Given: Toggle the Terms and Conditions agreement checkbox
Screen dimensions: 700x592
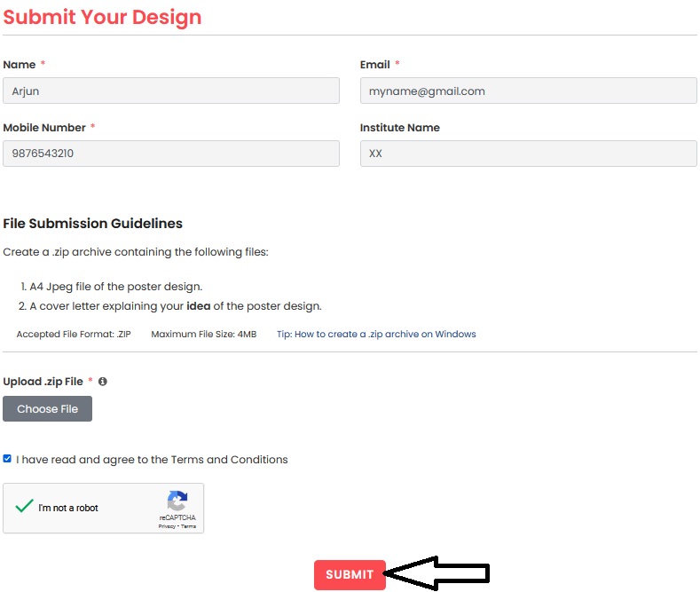Looking at the screenshot, I should [x=8, y=459].
